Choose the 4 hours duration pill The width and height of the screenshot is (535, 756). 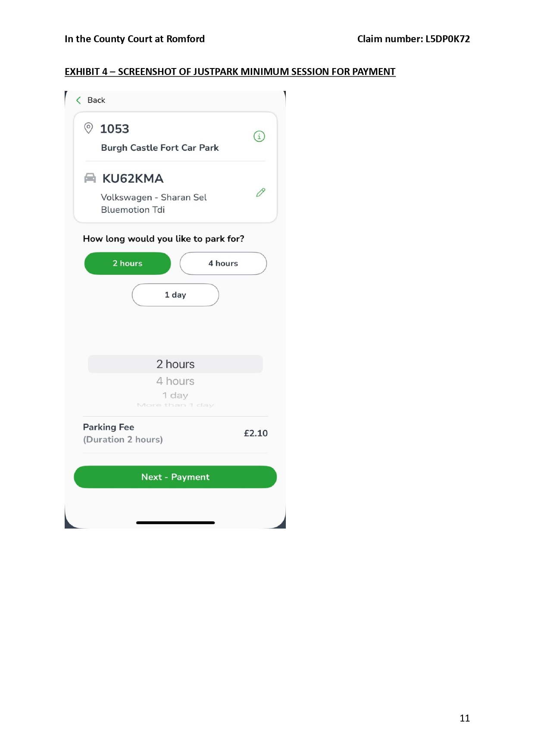(223, 263)
